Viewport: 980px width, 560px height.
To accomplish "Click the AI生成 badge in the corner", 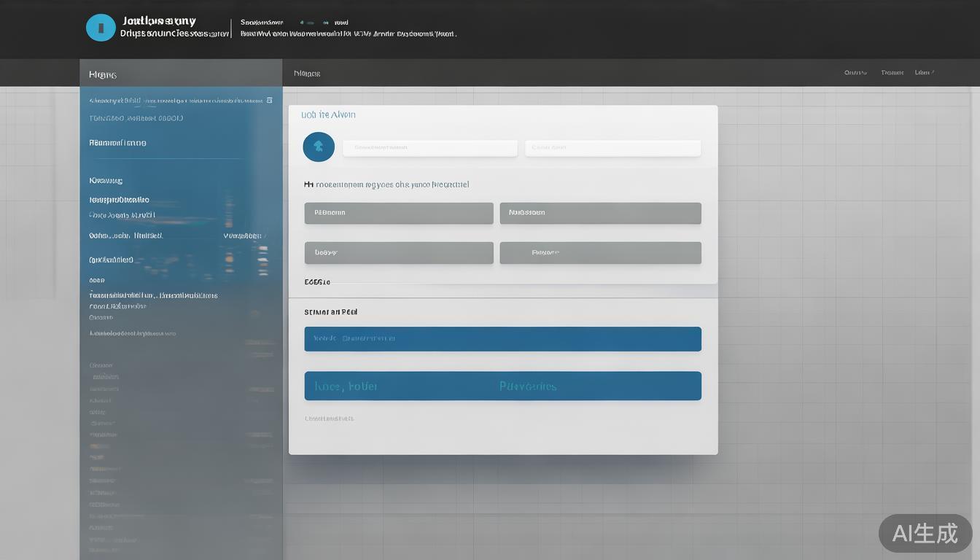I will click(x=925, y=533).
